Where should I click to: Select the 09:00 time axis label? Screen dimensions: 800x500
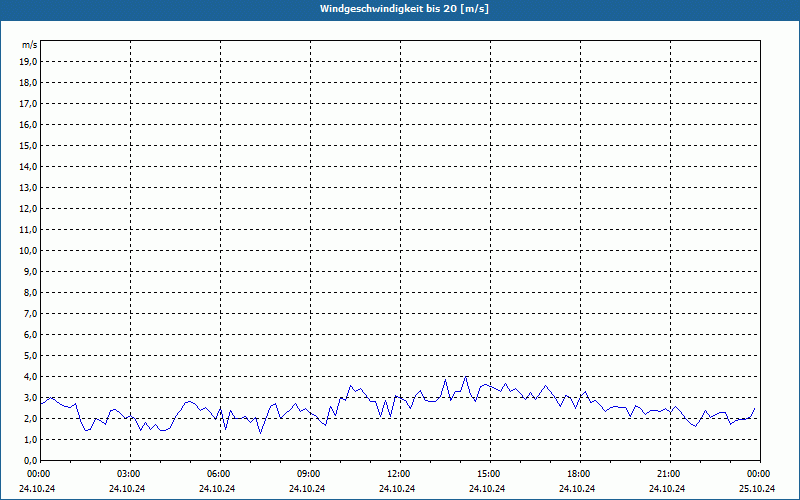(309, 474)
